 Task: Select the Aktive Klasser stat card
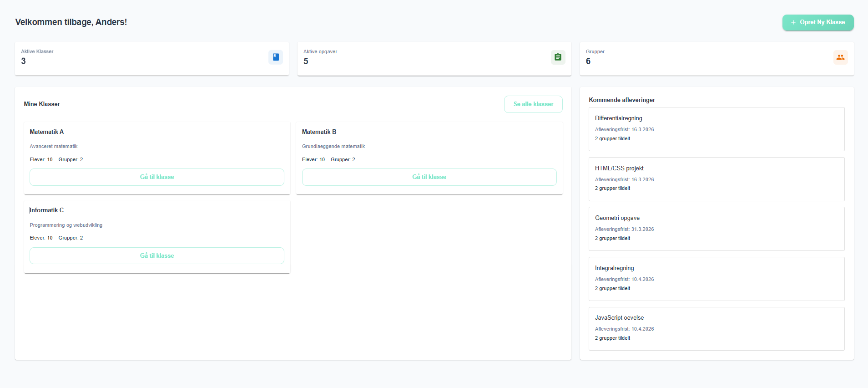151,59
